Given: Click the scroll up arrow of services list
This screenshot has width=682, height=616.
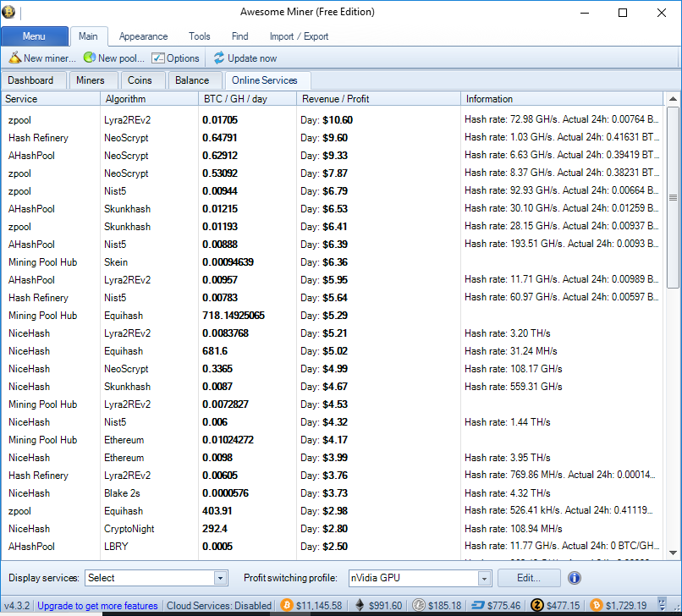Looking at the screenshot, I should pyautogui.click(x=673, y=99).
